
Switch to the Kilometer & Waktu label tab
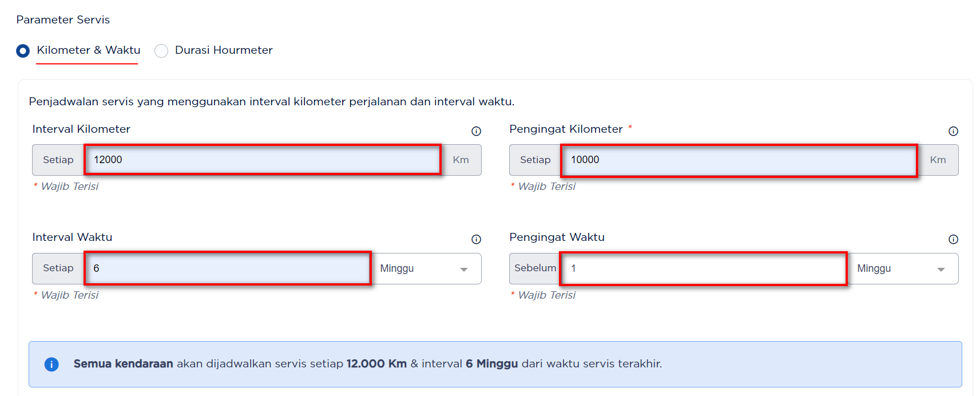tap(89, 50)
